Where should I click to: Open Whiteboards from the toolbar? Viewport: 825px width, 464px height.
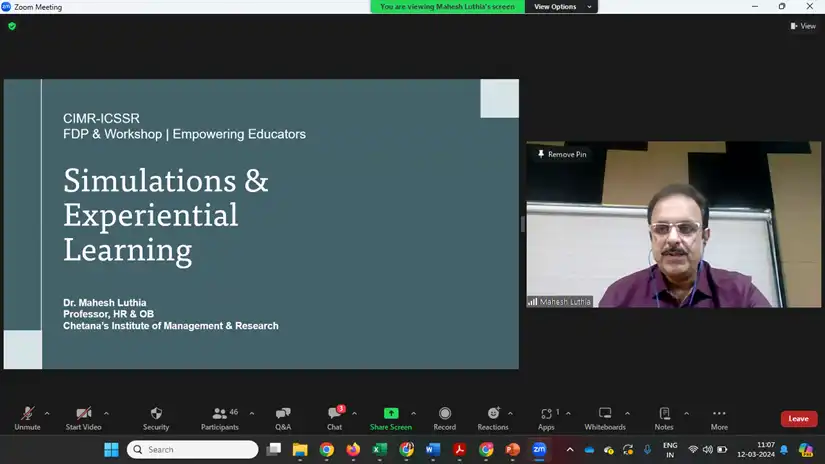[604, 414]
